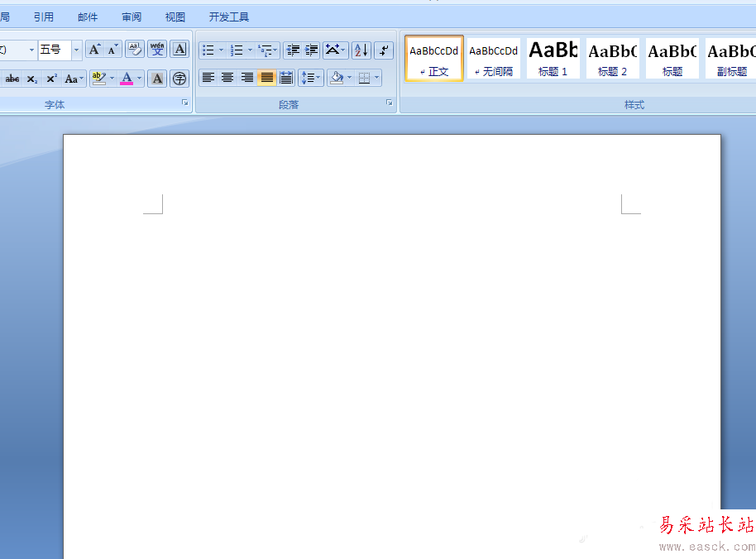Select the 正文 style
The width and height of the screenshot is (756, 559).
[434, 59]
